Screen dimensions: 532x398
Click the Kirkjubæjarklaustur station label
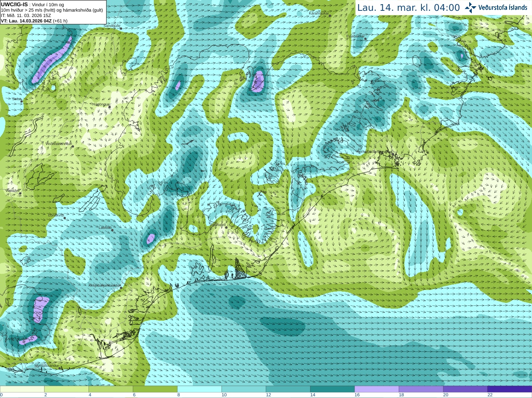tap(105, 285)
